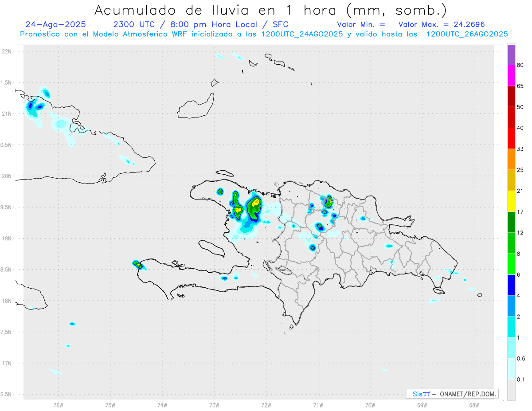Click legend value label '50'
Image resolution: width=532 pixels, height=411 pixels.
click(x=520, y=107)
